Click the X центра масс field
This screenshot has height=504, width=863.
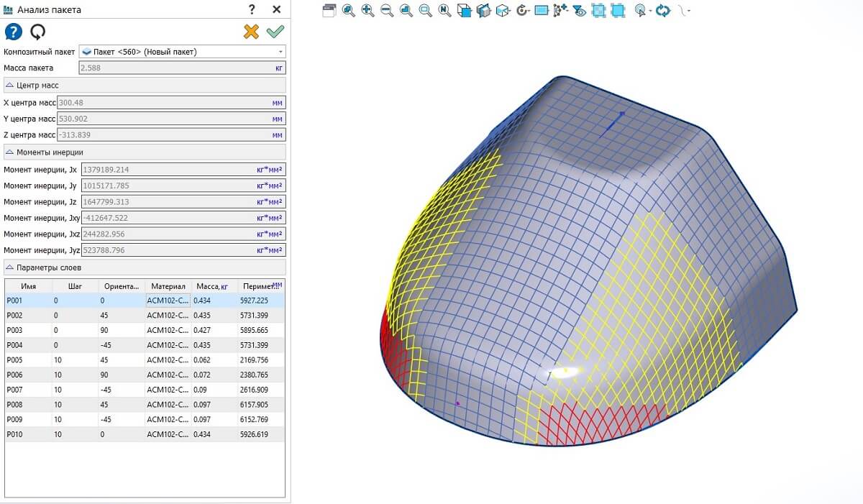point(171,102)
